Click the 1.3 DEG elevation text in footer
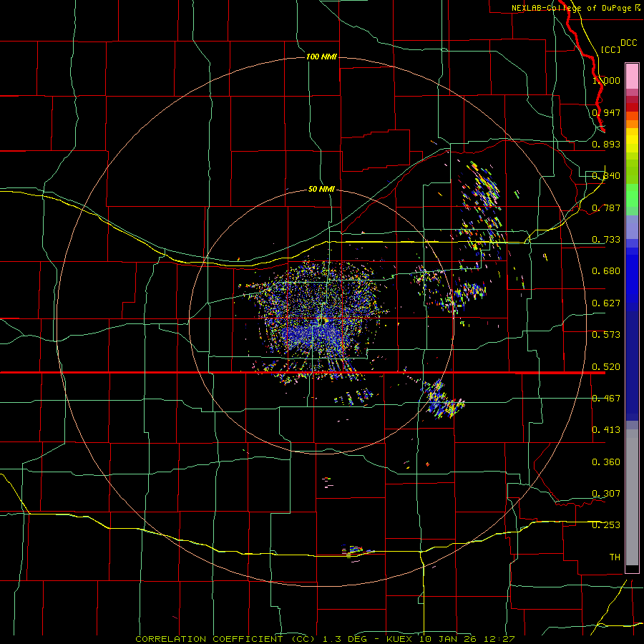The image size is (644, 644). (344, 639)
